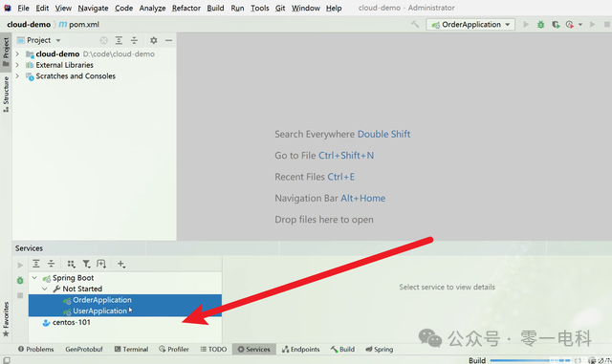Debug OrderApplication using the bug icon

pyautogui.click(x=540, y=24)
